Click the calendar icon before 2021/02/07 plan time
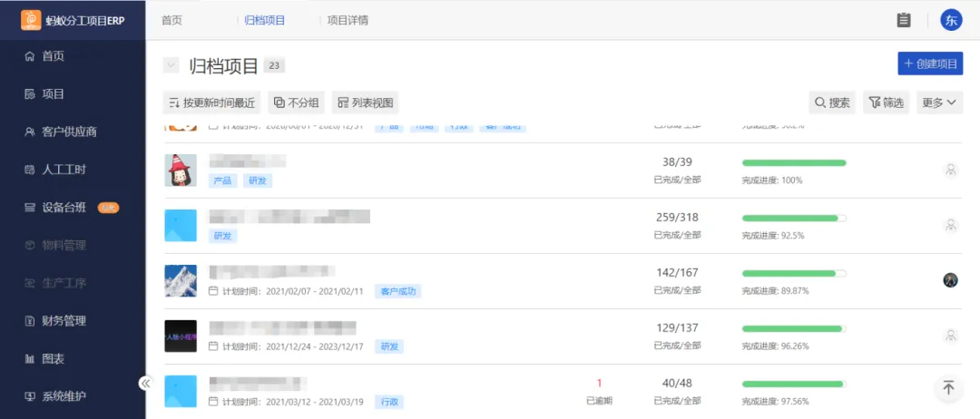This screenshot has width=980, height=419. click(x=213, y=291)
